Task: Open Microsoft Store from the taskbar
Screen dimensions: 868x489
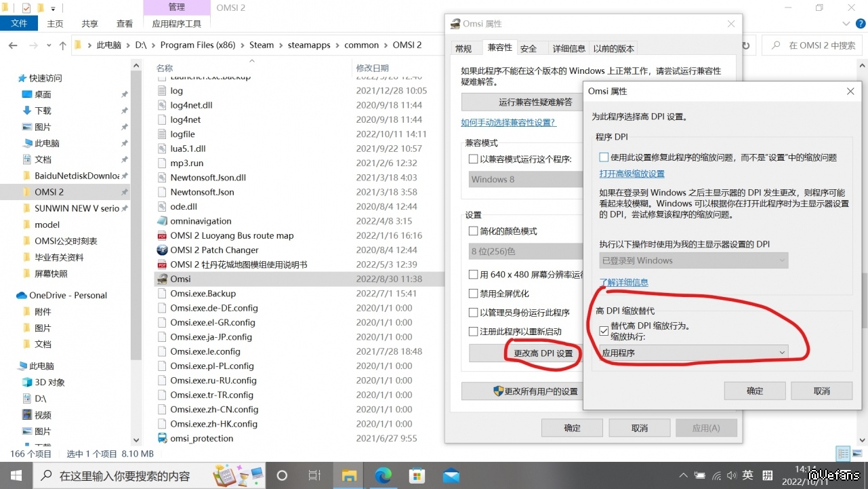Action: pyautogui.click(x=417, y=475)
